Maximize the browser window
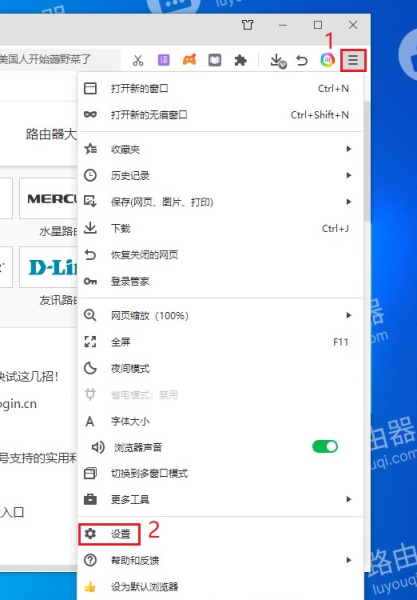Image resolution: width=417 pixels, height=600 pixels. coord(318,25)
